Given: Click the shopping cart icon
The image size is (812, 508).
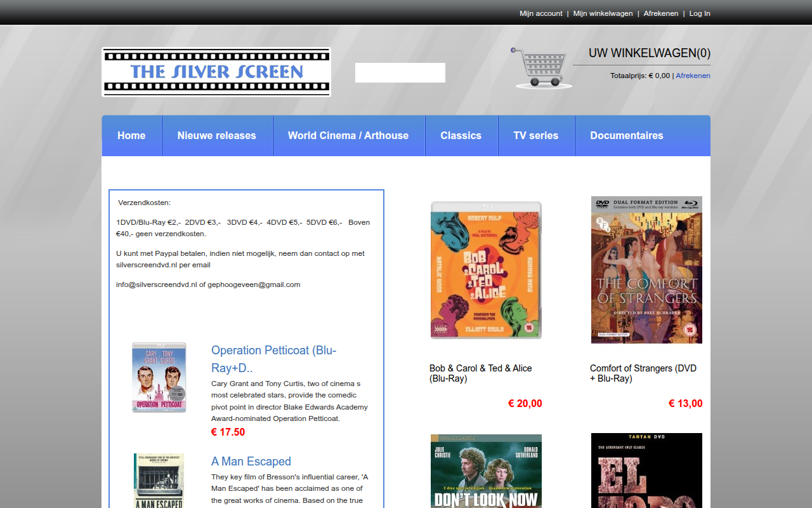Looking at the screenshot, I should 542,67.
